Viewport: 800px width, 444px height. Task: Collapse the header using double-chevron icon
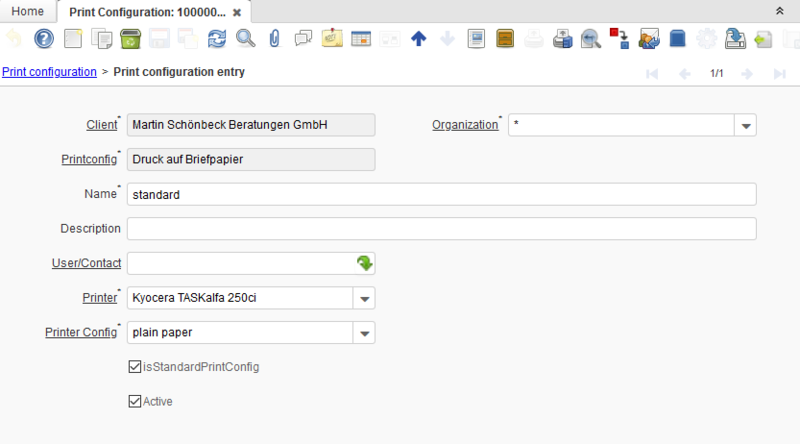(x=779, y=10)
